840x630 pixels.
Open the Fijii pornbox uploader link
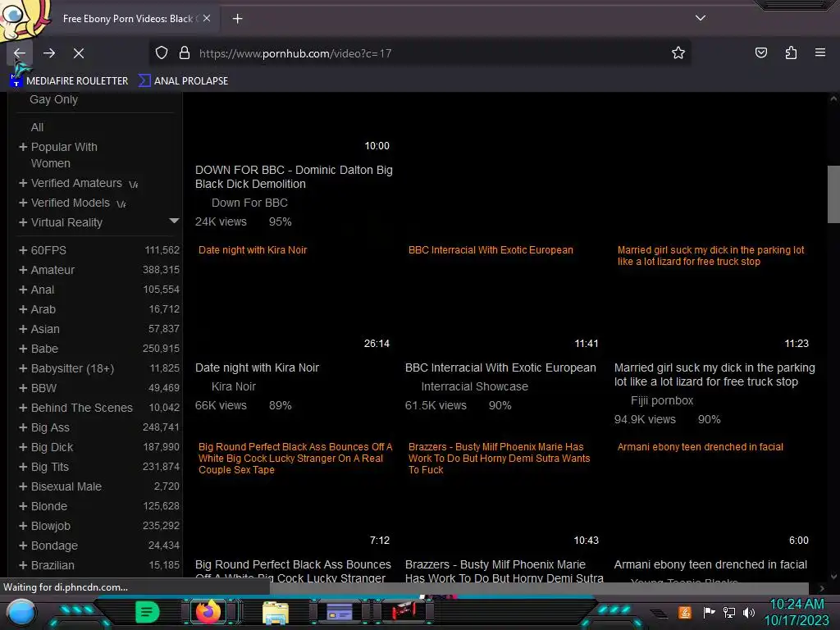point(662,400)
